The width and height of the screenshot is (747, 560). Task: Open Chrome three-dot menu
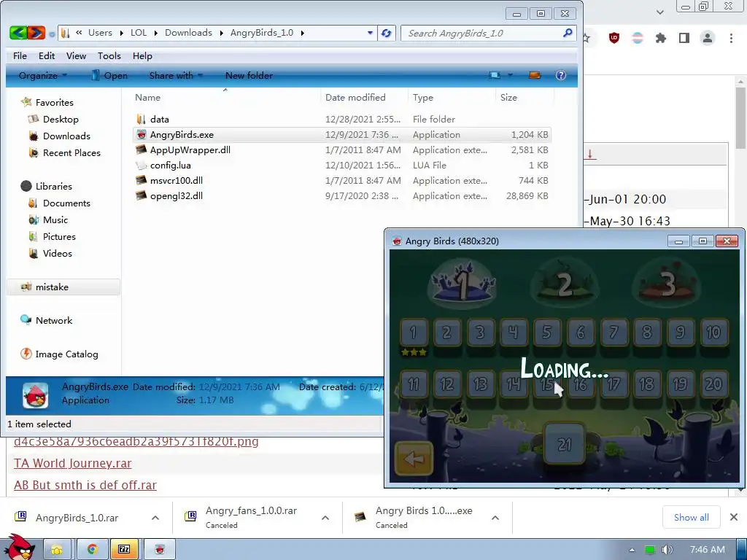pyautogui.click(x=731, y=38)
